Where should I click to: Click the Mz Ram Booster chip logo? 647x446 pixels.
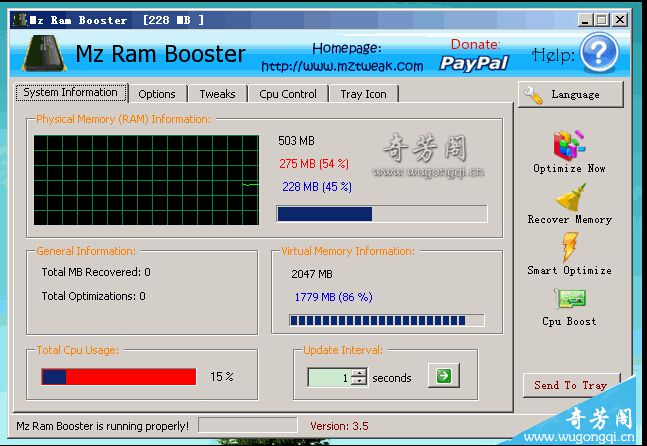[x=44, y=53]
